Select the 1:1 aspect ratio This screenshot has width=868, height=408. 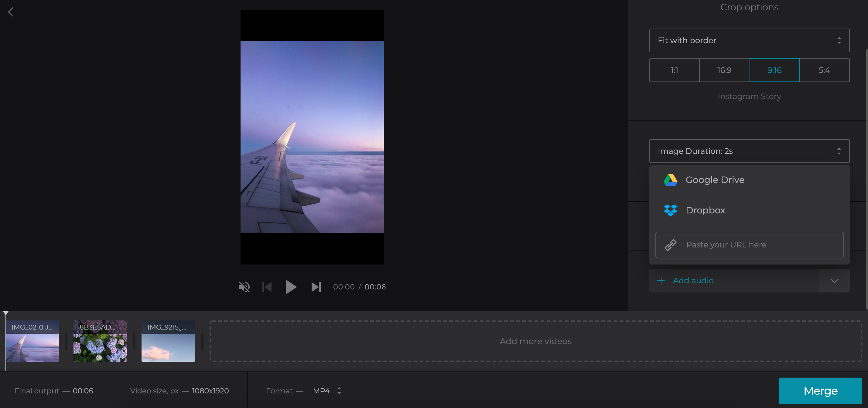[x=674, y=70]
